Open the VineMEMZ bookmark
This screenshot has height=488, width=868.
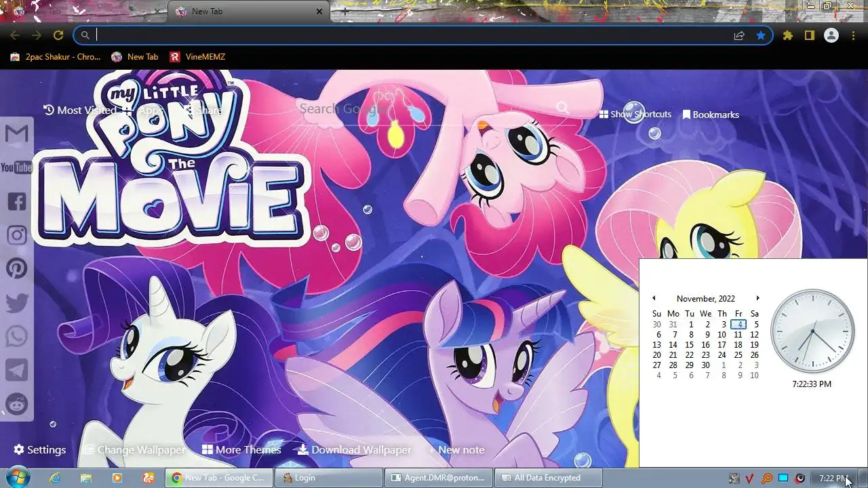click(198, 57)
